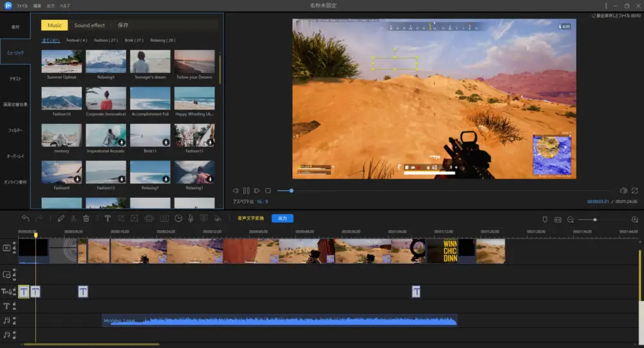Fit timeline to window icon

coord(558,220)
